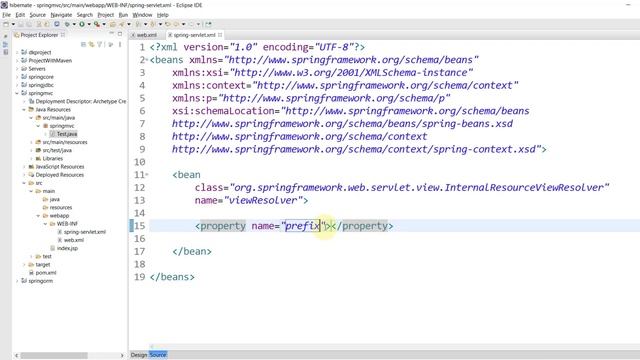The image size is (640, 360).
Task: Open the Debug configurations dropdown arrow
Action: 74,24
